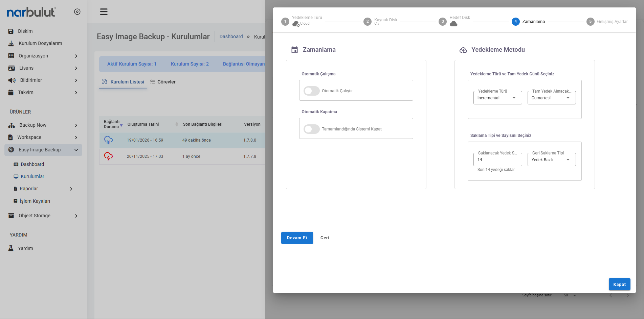The width and height of the screenshot is (644, 319).
Task: Open Kurulumlar in the sidebar
Action: 32,176
